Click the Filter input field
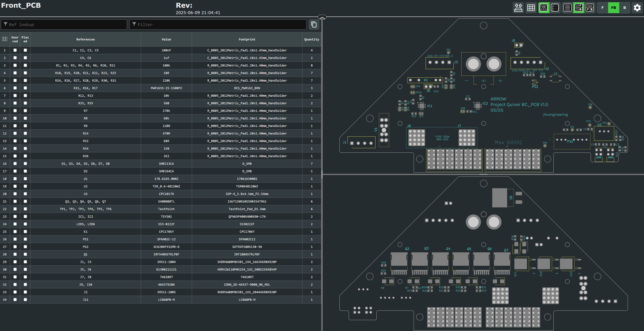 coord(218,24)
